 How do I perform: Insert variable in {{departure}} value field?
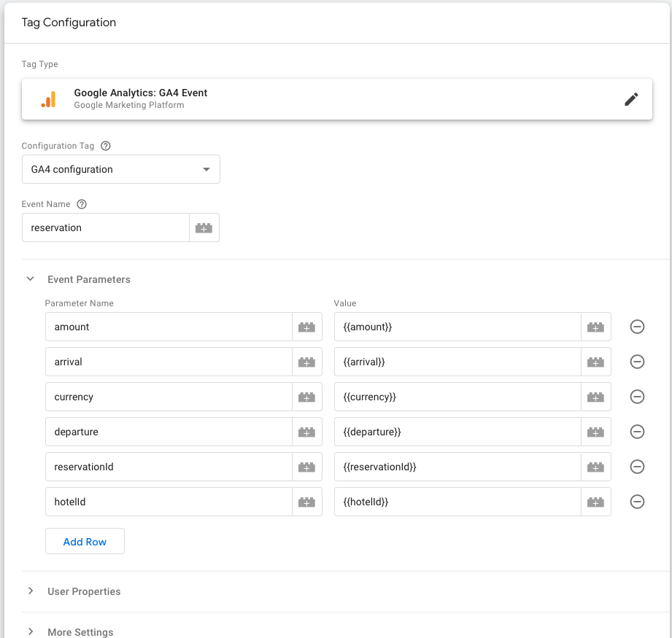596,432
